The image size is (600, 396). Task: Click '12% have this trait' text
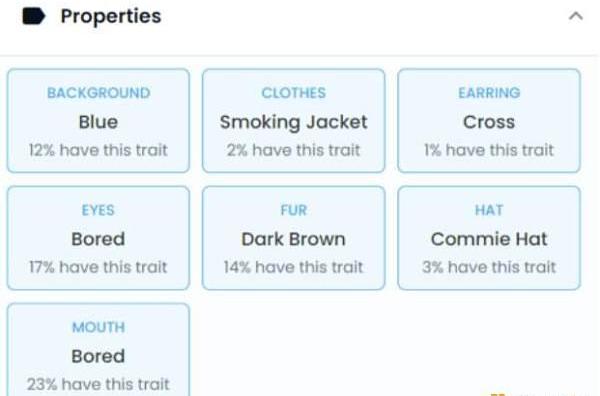(x=98, y=150)
